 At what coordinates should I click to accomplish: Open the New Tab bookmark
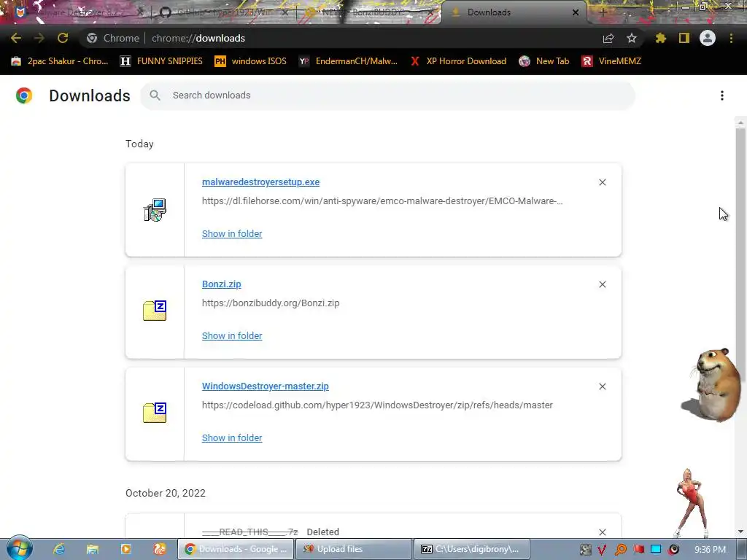point(544,61)
